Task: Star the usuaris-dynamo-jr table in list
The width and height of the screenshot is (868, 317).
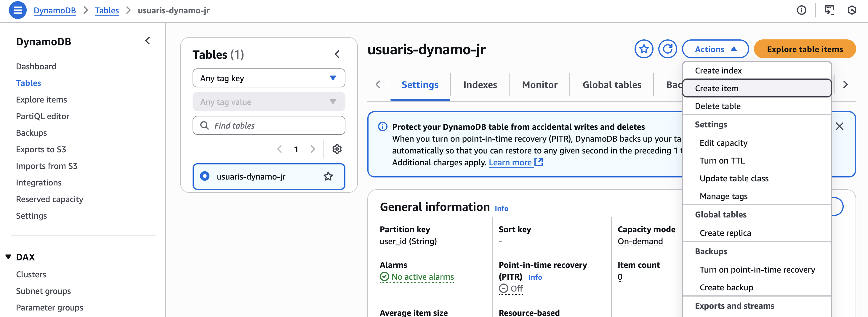Action: click(328, 176)
